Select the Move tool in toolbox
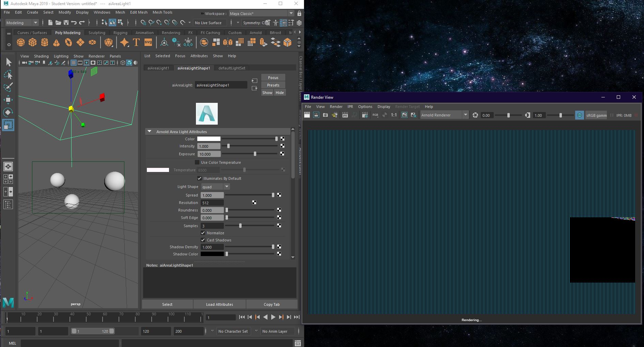This screenshot has width=644, height=347. click(9, 99)
